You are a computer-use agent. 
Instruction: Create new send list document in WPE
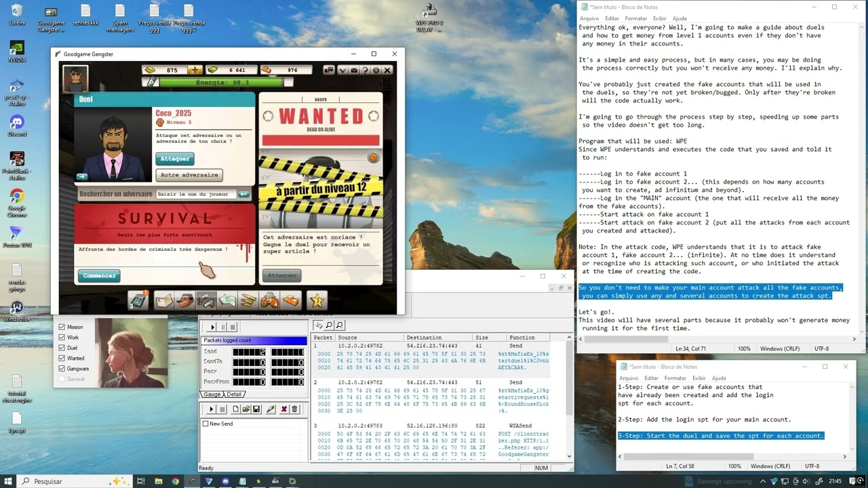click(235, 409)
